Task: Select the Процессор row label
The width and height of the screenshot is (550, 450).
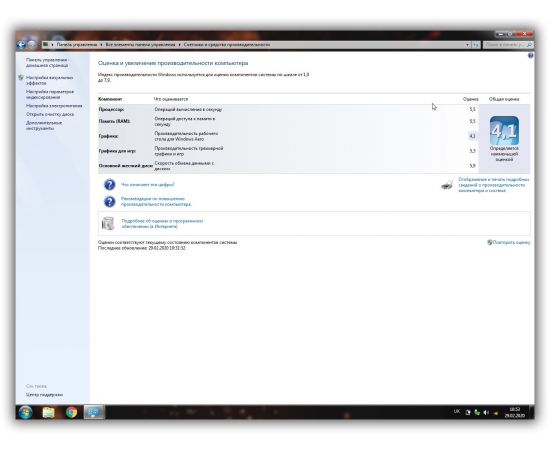Action: coord(111,109)
